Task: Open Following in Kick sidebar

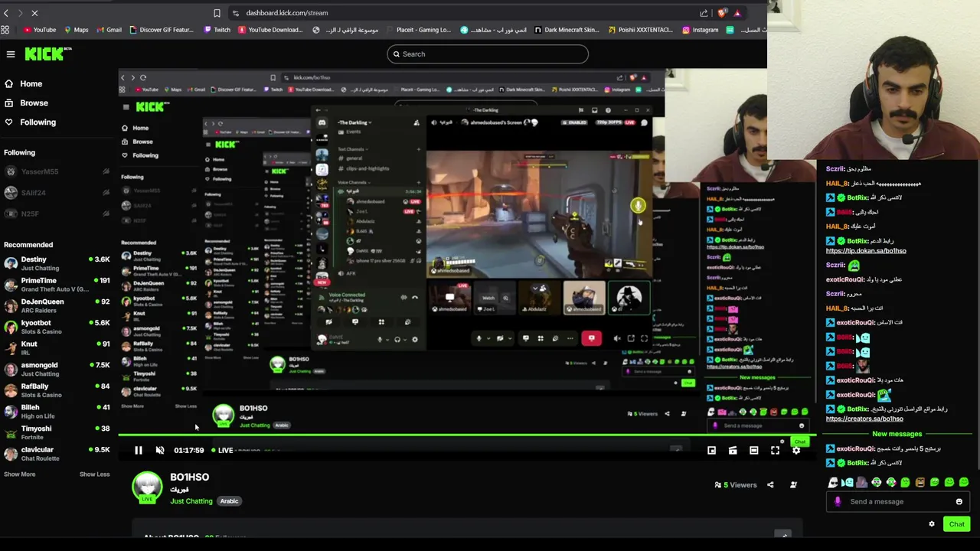Action: tap(30, 122)
